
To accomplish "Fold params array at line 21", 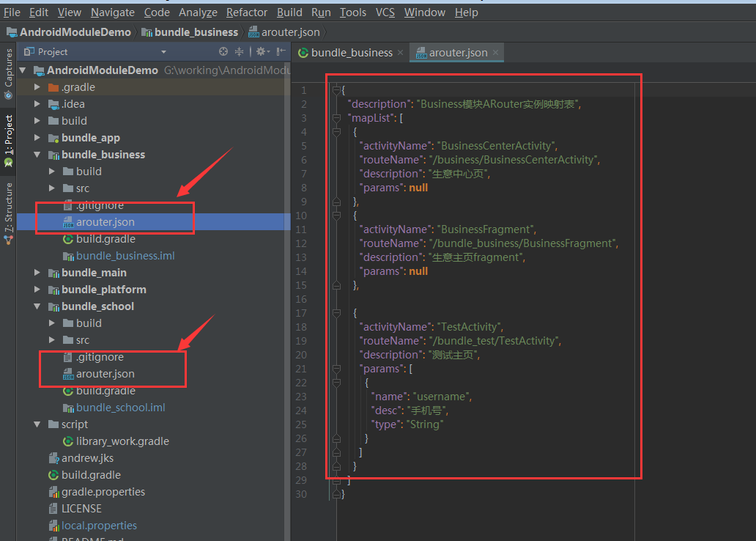I will (x=336, y=369).
